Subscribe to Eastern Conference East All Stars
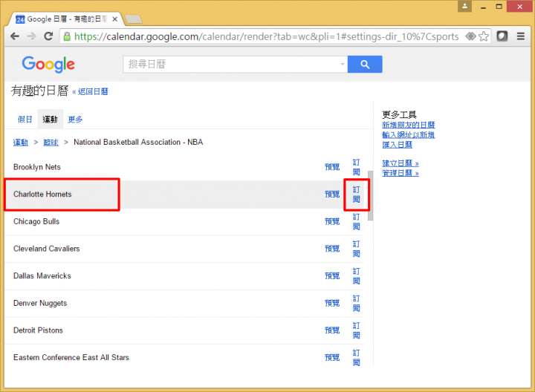This screenshot has width=535, height=392. pyautogui.click(x=356, y=358)
